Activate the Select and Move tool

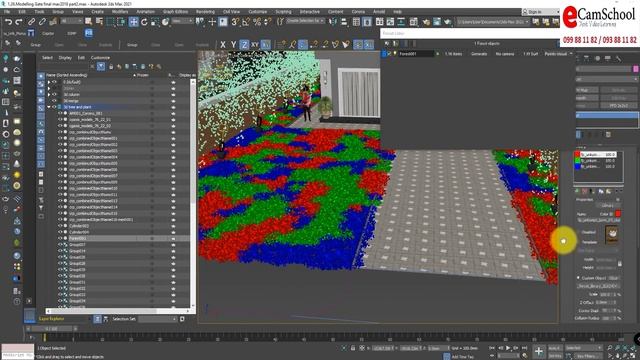tap(133, 22)
